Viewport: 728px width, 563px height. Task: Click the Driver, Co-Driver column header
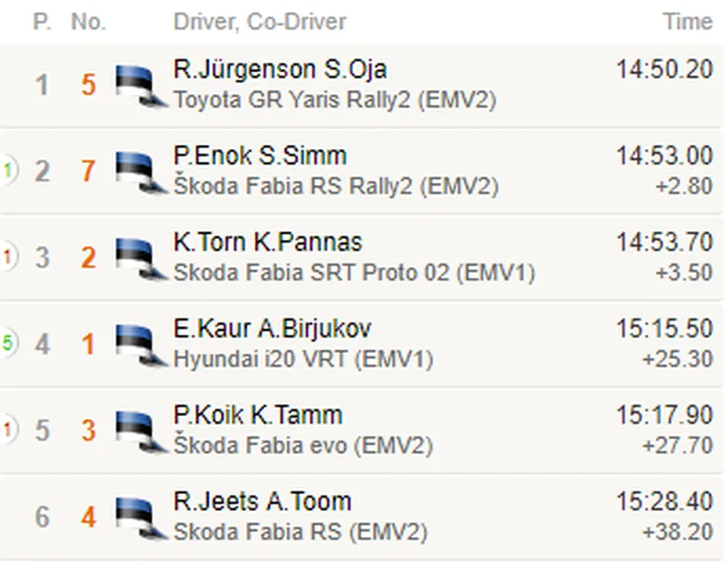[260, 22]
